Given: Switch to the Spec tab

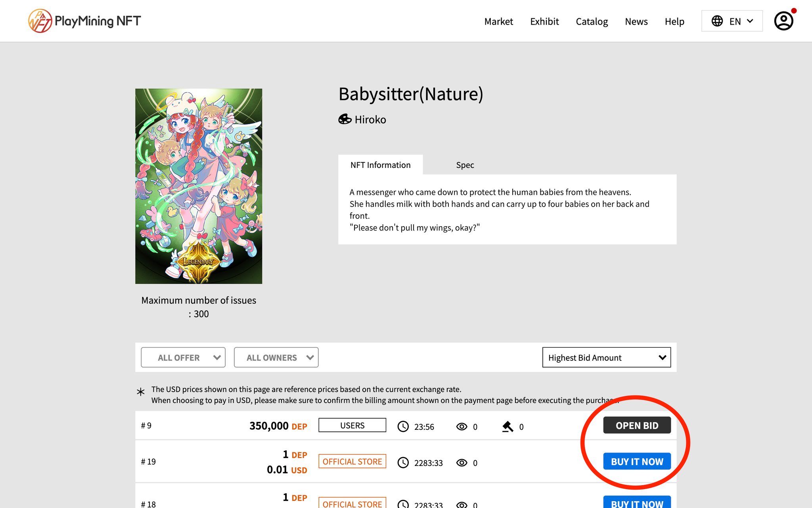Looking at the screenshot, I should [x=465, y=165].
